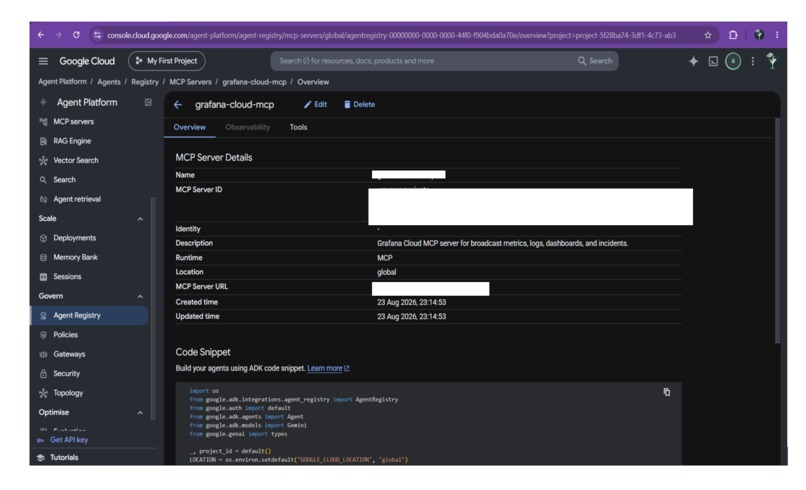Collapse the Agent Platform side panel icon

(148, 102)
